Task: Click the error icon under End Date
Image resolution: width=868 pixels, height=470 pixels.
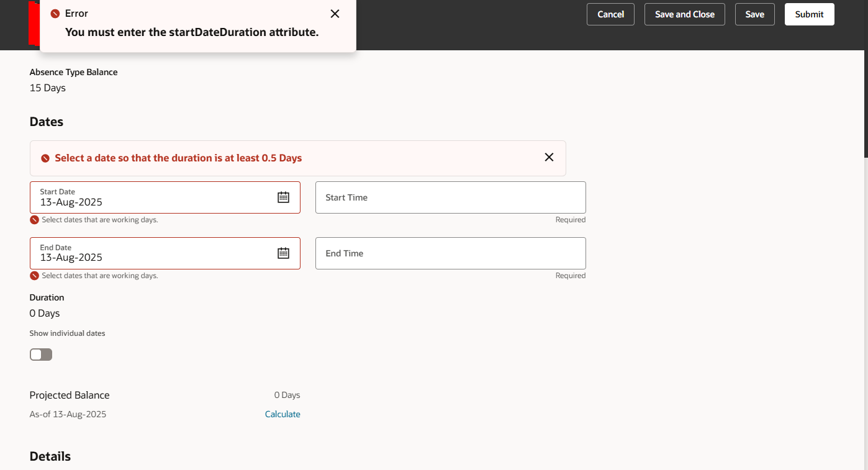Action: click(35, 276)
